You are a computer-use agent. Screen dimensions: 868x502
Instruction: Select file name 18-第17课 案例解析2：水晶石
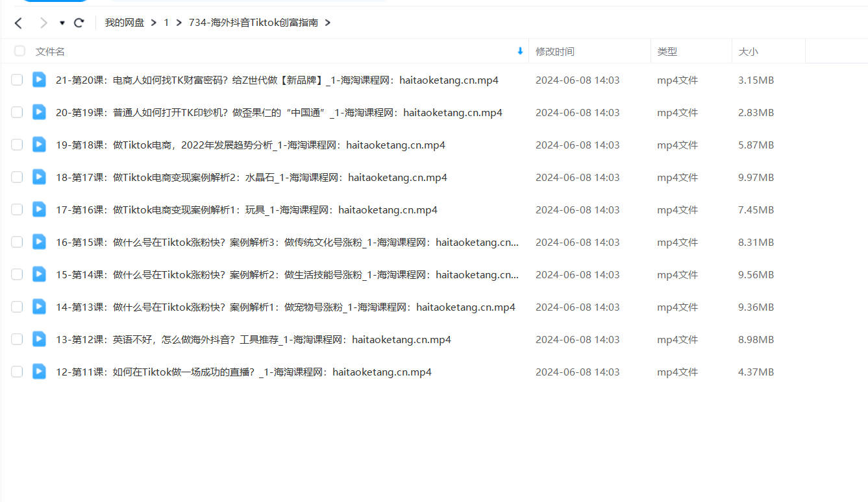point(252,178)
